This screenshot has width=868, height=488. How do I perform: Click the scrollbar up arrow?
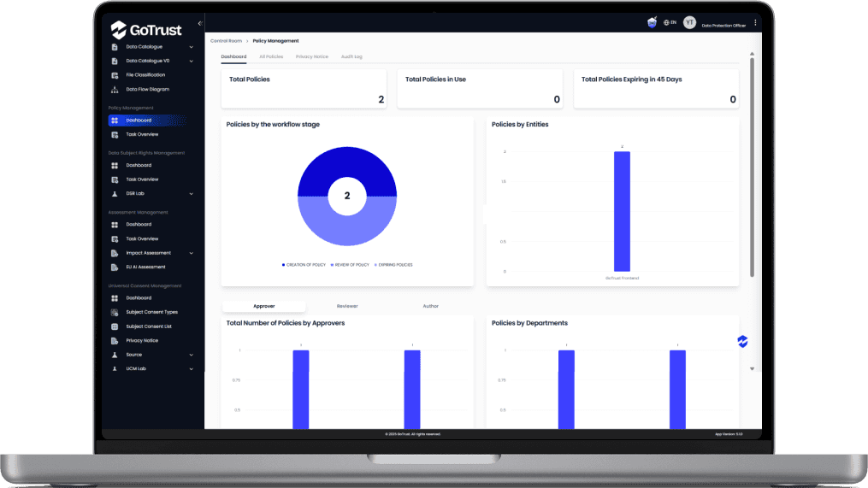[x=752, y=54]
